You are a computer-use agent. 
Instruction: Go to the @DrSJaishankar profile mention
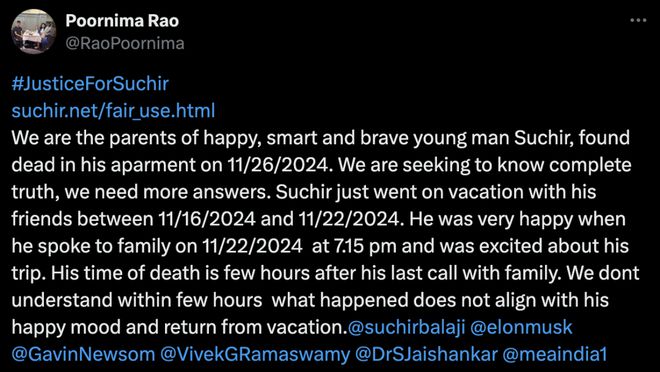(426, 355)
